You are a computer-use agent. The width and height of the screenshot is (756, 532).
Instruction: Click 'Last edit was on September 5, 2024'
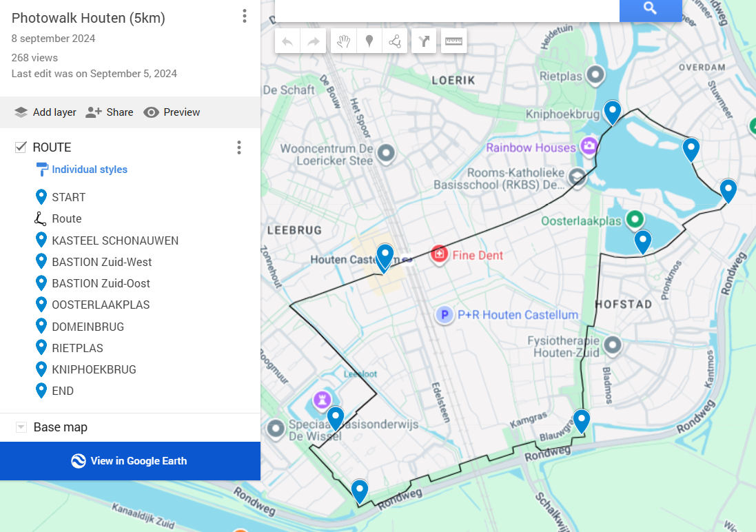pyautogui.click(x=94, y=74)
